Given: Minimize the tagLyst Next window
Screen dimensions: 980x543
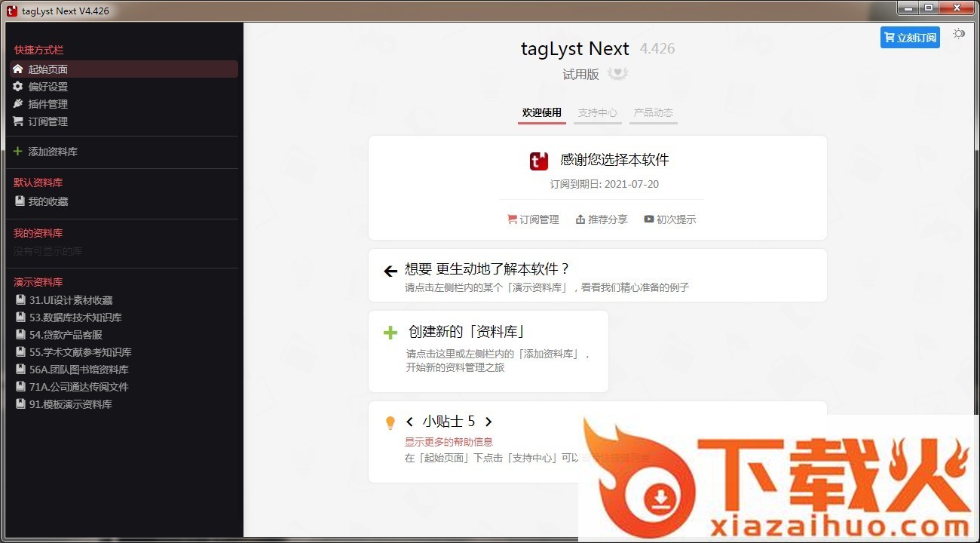Looking at the screenshot, I should click(x=908, y=8).
